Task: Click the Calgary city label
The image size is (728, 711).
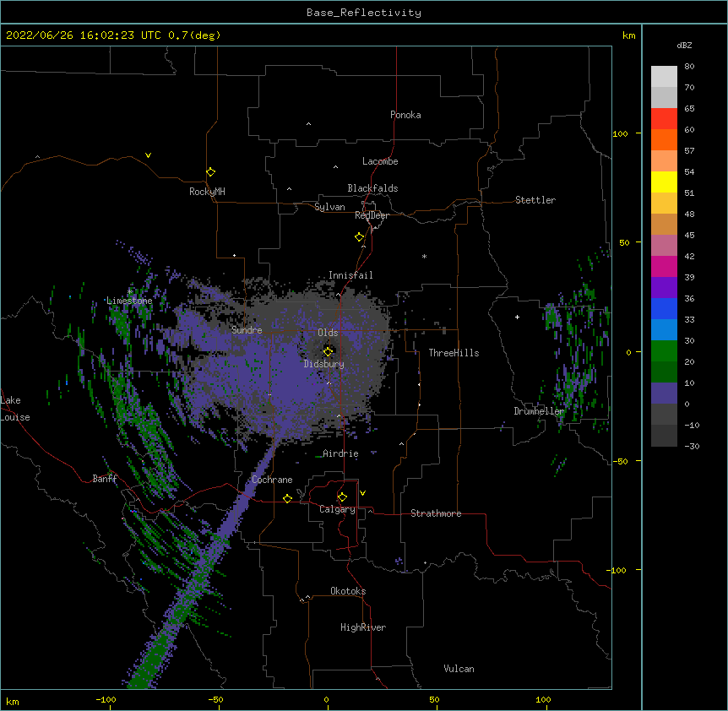Action: (337, 509)
